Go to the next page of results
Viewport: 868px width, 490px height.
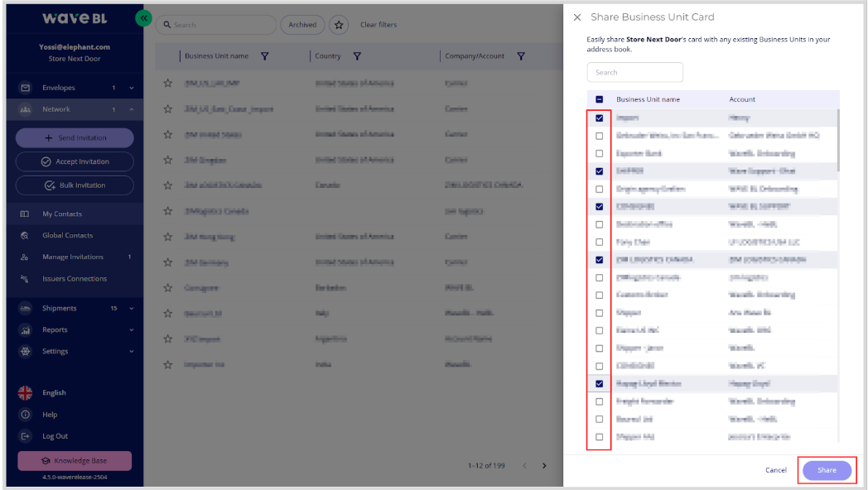[x=544, y=466]
